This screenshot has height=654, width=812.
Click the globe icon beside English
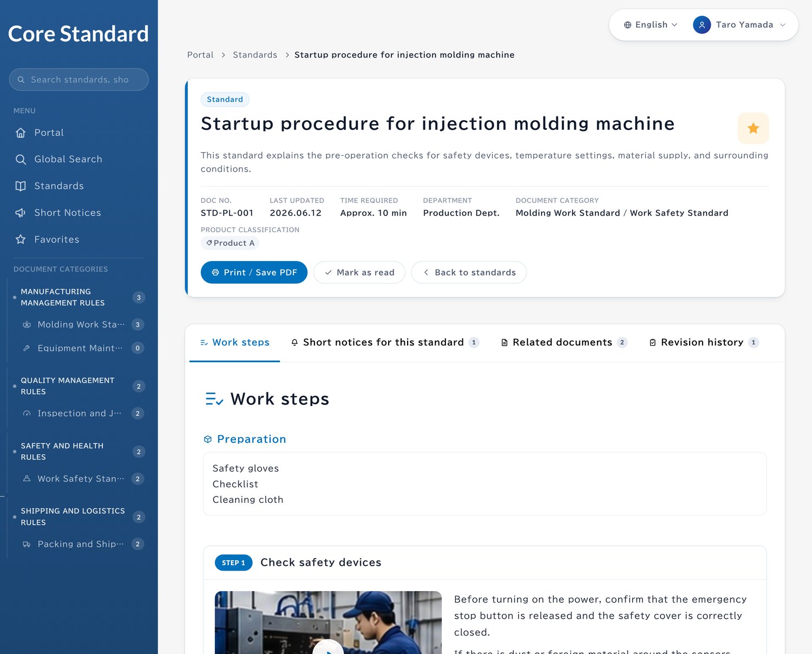tap(627, 25)
